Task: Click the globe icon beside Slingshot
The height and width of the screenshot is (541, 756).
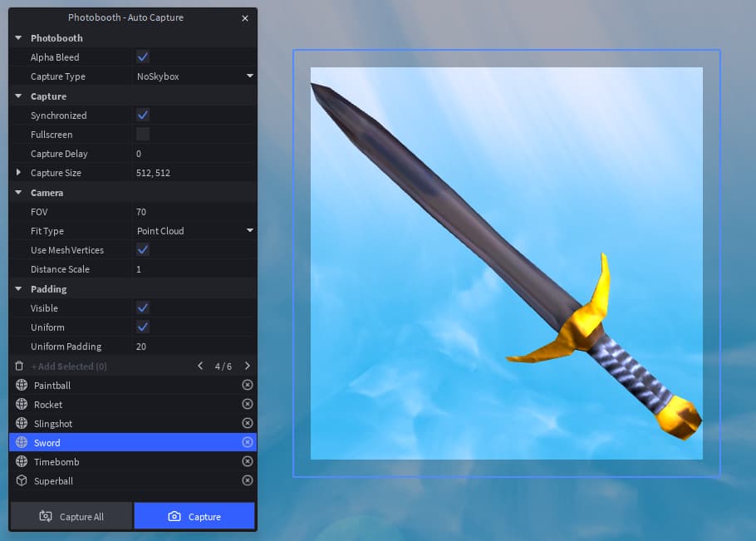Action: [22, 423]
